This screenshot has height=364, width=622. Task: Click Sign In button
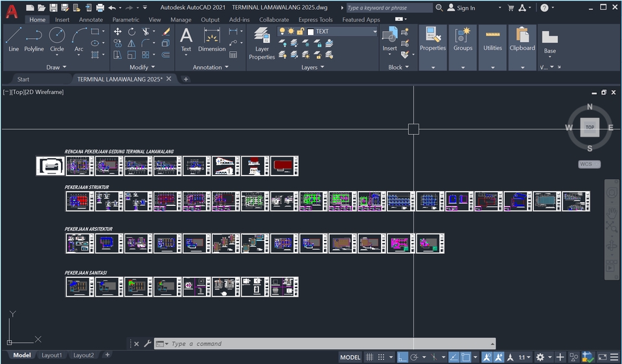click(x=465, y=8)
